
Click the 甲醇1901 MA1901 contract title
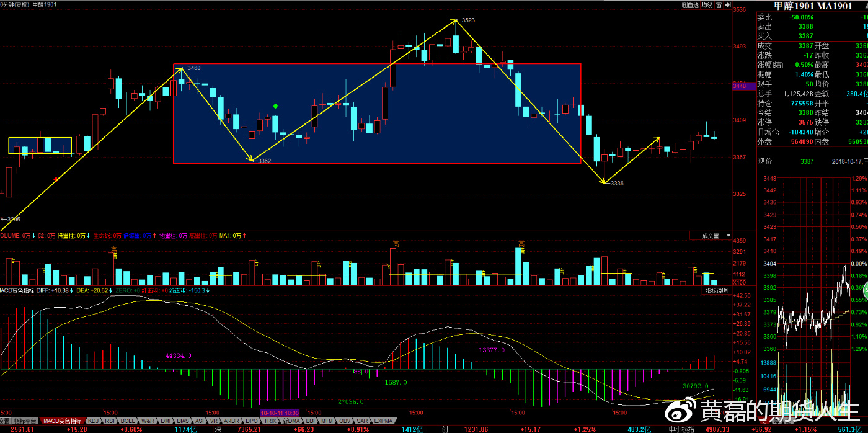tap(813, 6)
